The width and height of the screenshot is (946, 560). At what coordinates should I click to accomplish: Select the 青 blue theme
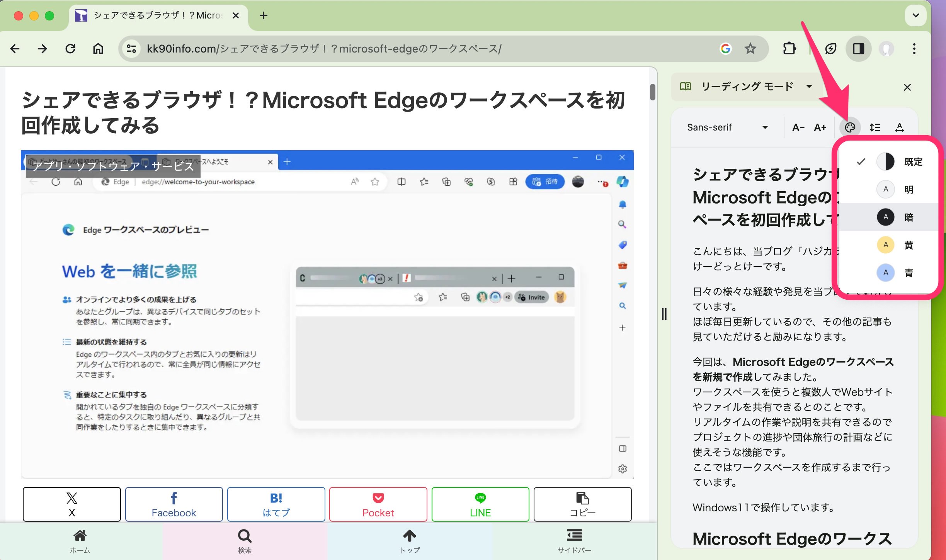(889, 273)
